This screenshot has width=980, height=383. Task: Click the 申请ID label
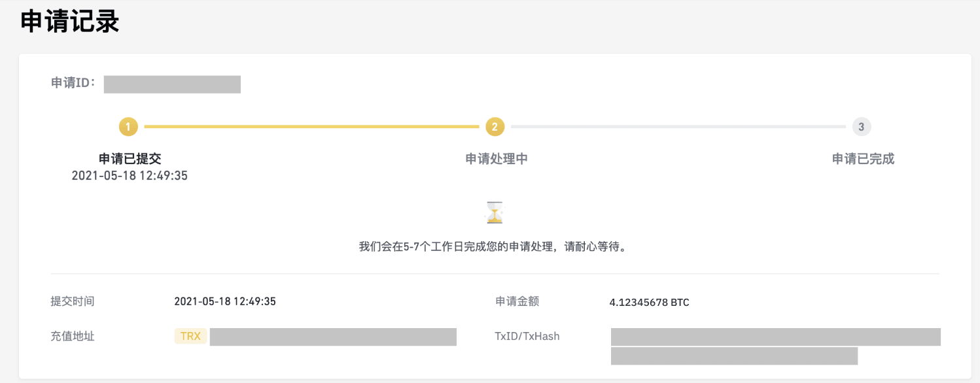74,83
